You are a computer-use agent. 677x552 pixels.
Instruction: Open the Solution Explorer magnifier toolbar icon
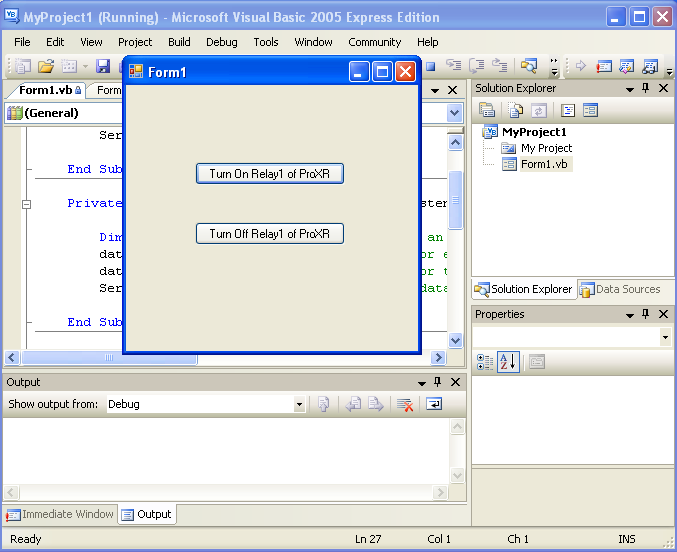pos(528,66)
